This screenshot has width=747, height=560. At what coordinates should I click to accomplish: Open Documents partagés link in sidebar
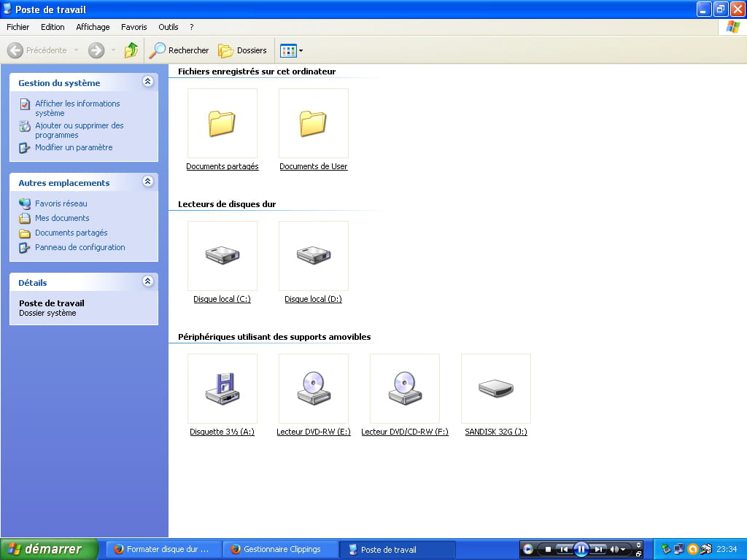point(71,233)
